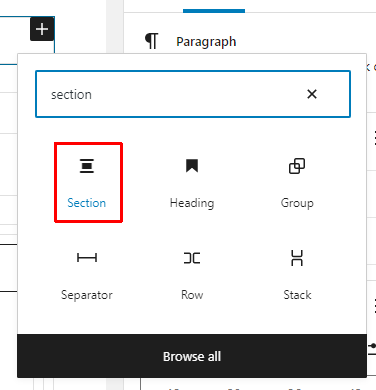376x390 pixels.
Task: Clear the search field with the X
Action: (312, 94)
